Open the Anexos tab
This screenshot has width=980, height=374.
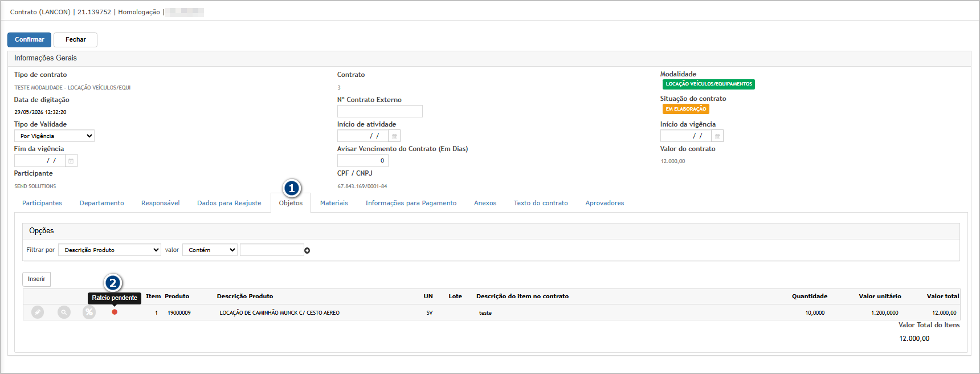[485, 203]
